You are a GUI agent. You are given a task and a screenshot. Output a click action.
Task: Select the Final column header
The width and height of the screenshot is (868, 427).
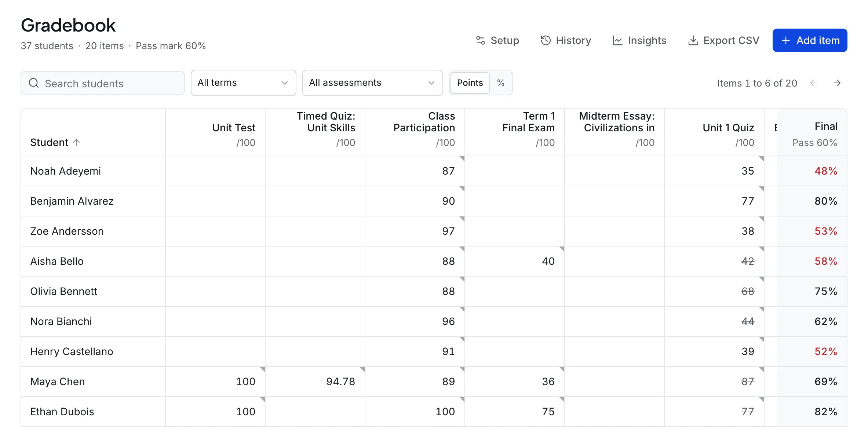tap(812, 132)
